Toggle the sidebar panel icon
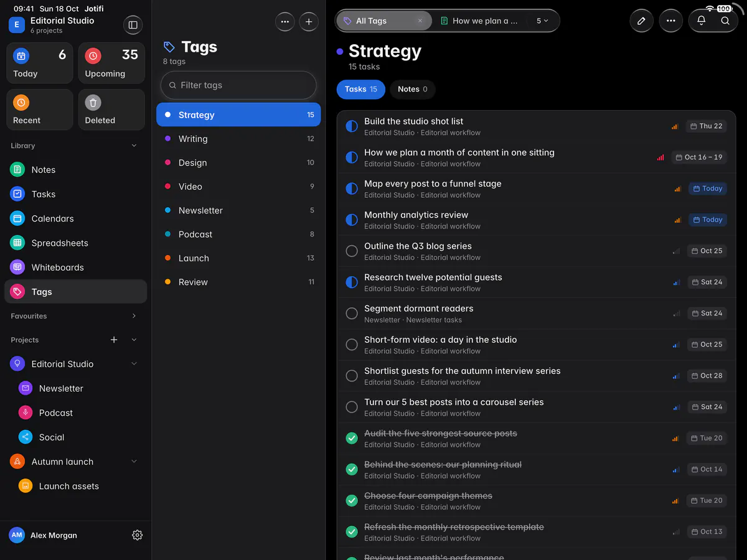Viewport: 747px width, 560px height. (133, 25)
